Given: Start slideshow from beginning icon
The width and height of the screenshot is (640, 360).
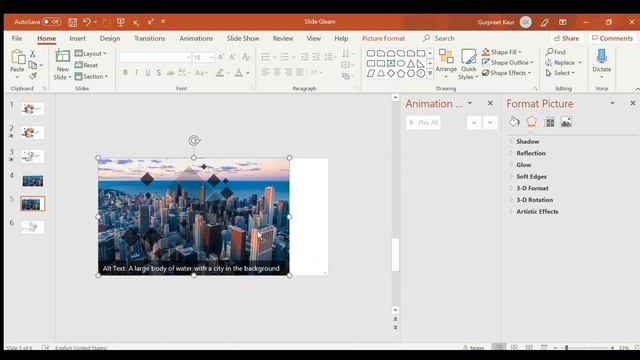Looking at the screenshot, I should 121,22.
